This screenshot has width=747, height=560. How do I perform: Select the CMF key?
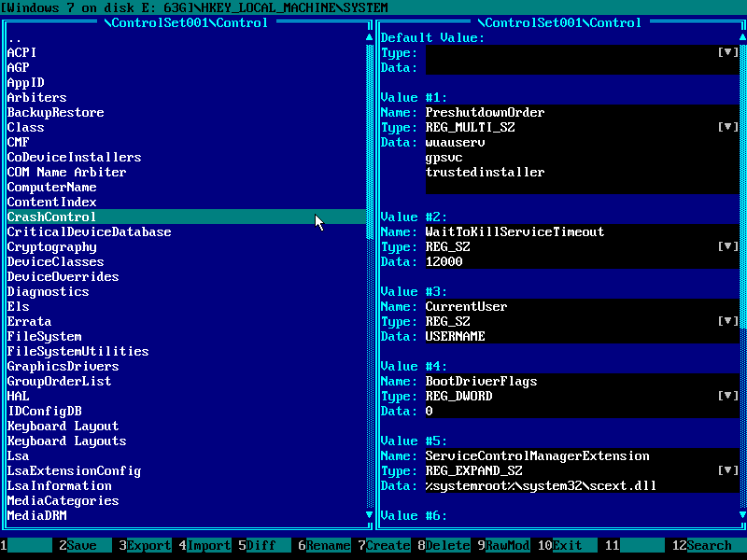tap(186, 142)
